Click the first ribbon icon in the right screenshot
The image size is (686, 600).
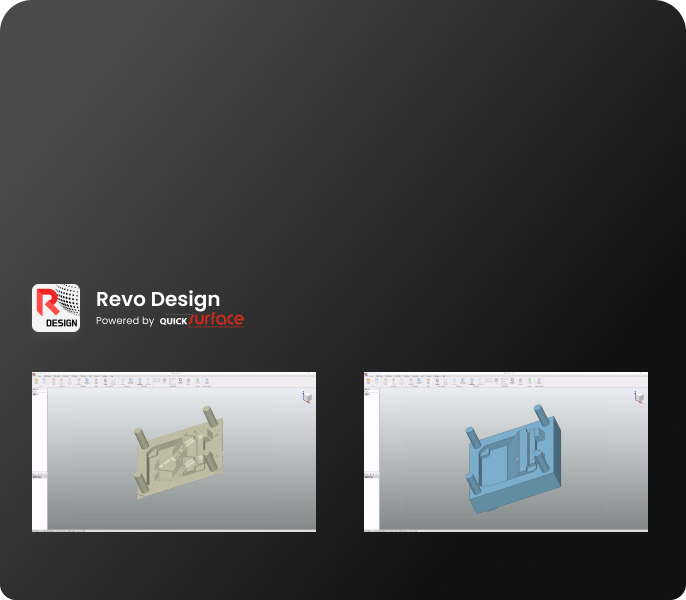click(368, 381)
